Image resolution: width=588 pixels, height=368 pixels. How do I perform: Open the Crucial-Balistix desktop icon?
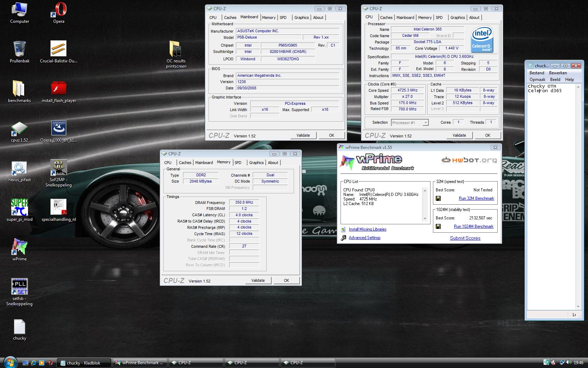59,52
